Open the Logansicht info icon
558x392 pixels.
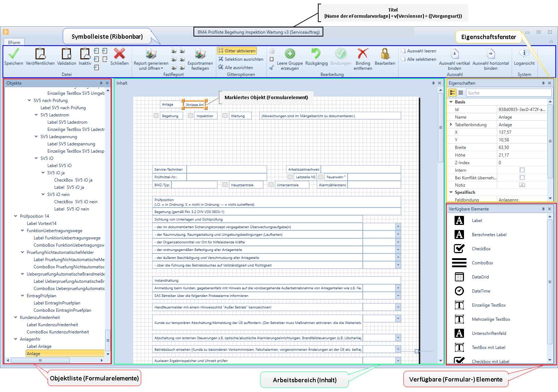pyautogui.click(x=524, y=54)
